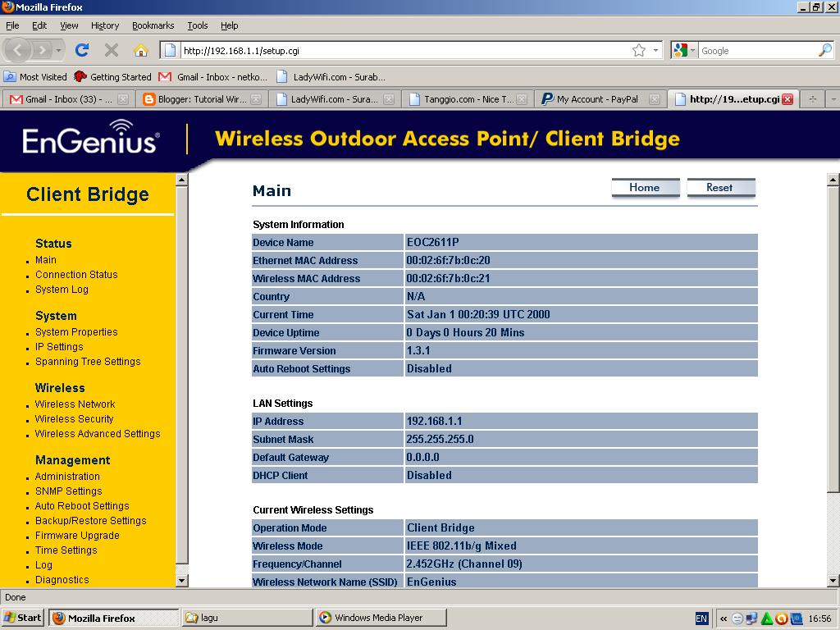The height and width of the screenshot is (630, 840).
Task: Click main content scrollbar down arrow
Action: tap(833, 580)
